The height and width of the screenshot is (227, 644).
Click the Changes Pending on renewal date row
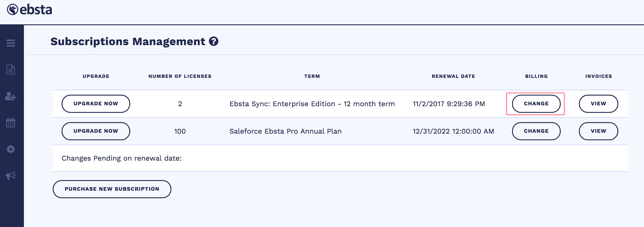pyautogui.click(x=122, y=158)
